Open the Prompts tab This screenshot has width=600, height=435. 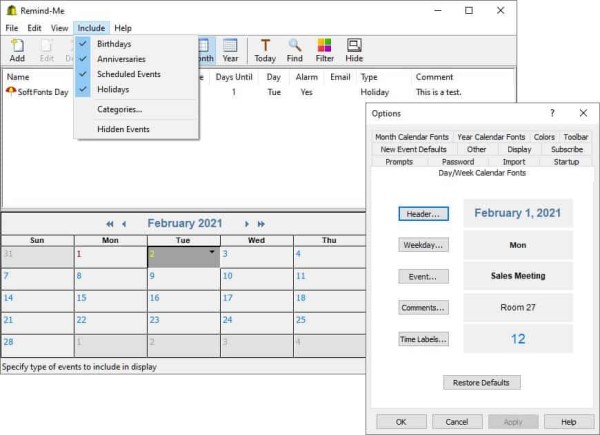coord(399,161)
